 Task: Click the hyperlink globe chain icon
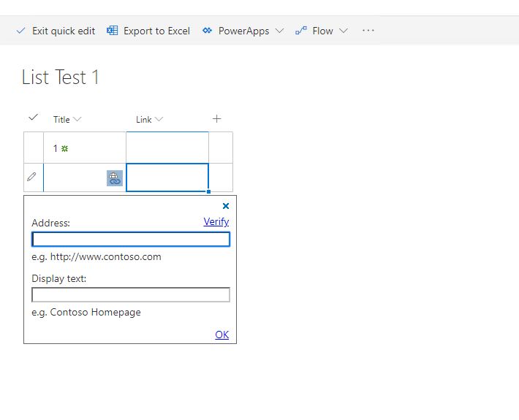click(x=115, y=178)
